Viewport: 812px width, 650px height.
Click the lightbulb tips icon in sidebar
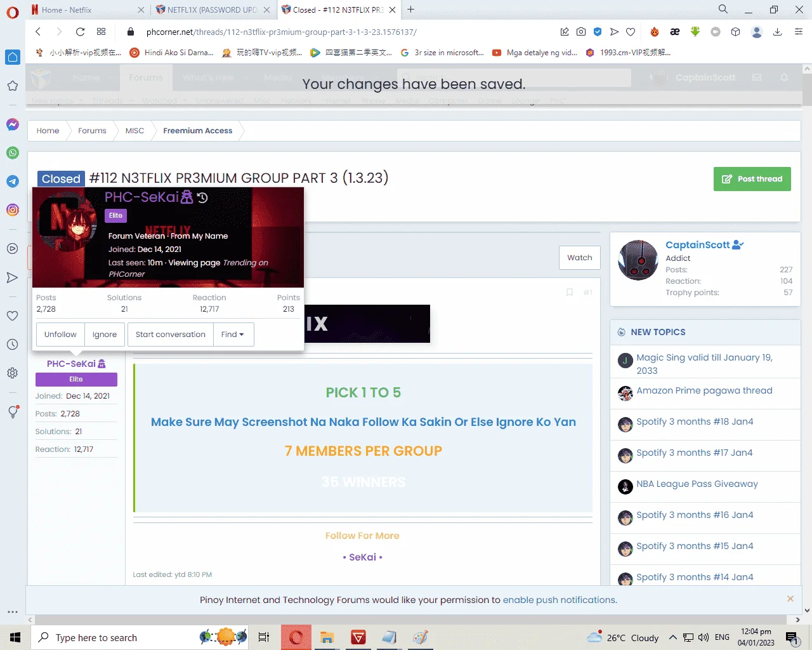click(13, 411)
